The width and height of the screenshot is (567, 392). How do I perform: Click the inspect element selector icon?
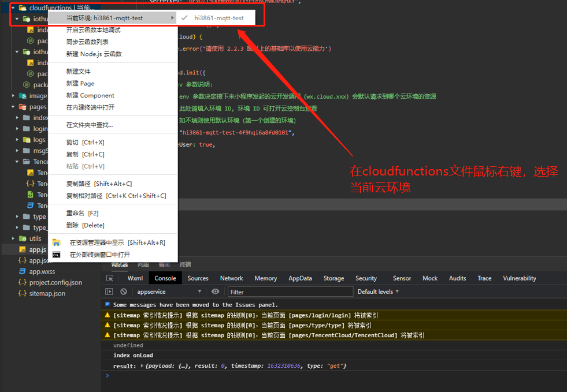click(x=110, y=278)
